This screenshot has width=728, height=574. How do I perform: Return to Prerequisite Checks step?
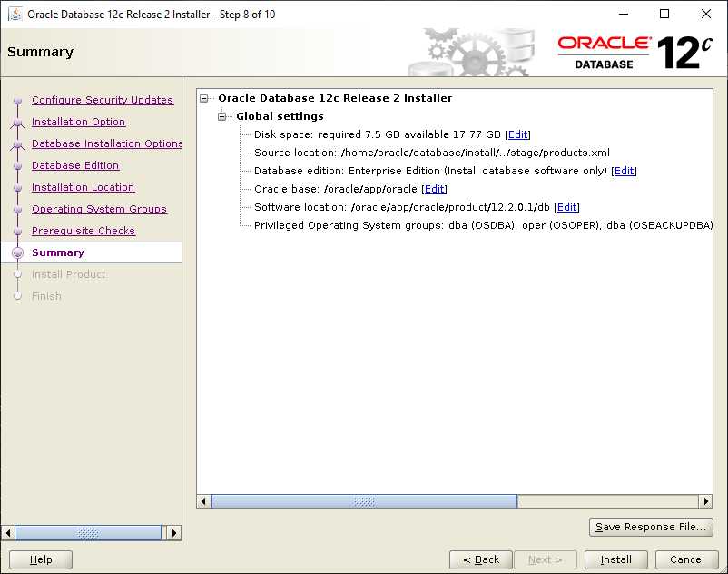click(x=84, y=231)
